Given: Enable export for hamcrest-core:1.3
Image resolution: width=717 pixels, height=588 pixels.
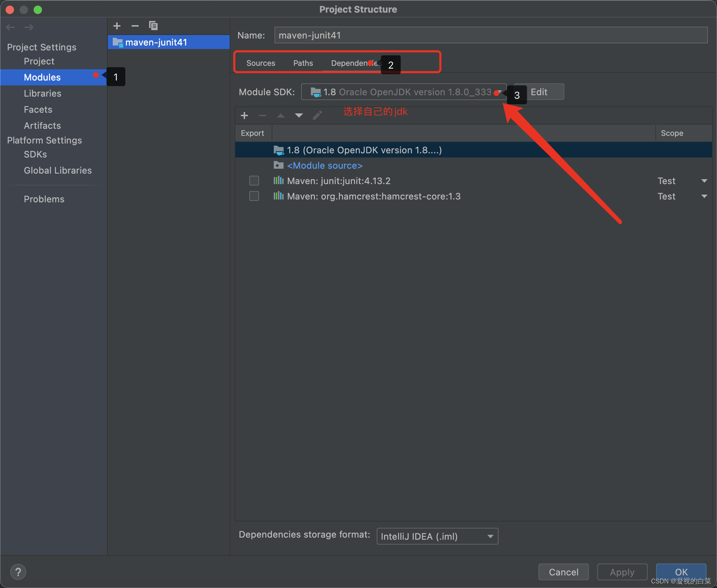Looking at the screenshot, I should 254,196.
